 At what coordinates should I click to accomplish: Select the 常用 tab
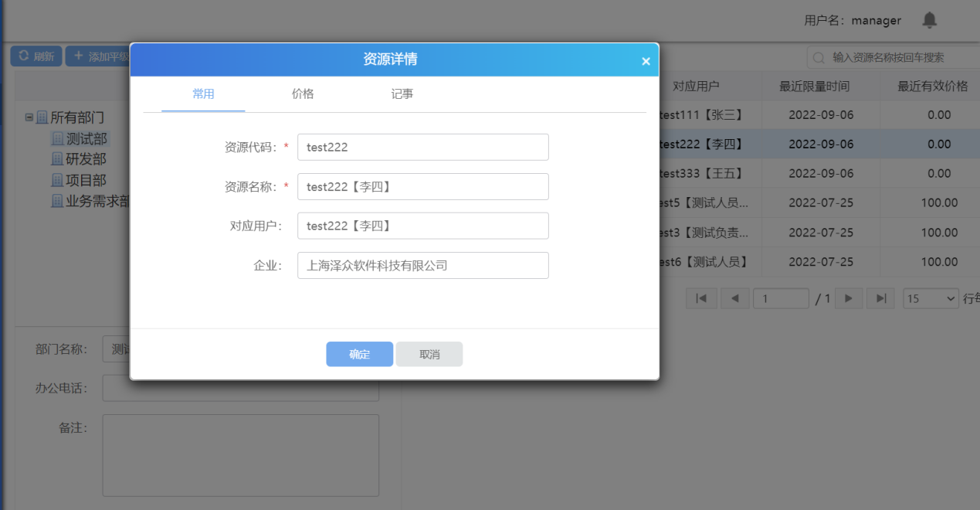click(x=203, y=94)
